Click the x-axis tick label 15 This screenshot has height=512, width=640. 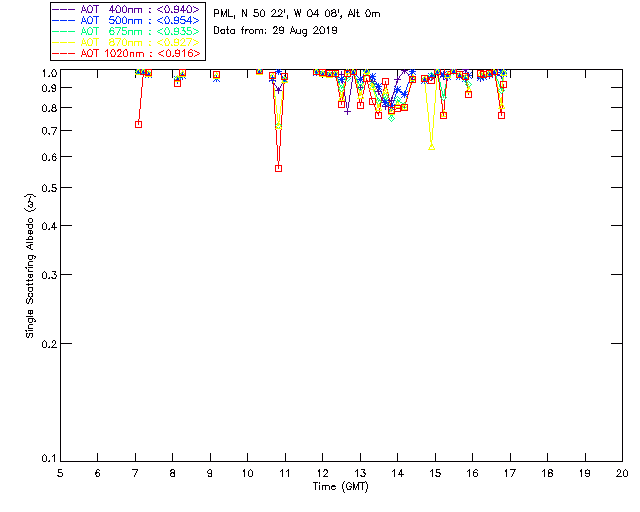[435, 473]
